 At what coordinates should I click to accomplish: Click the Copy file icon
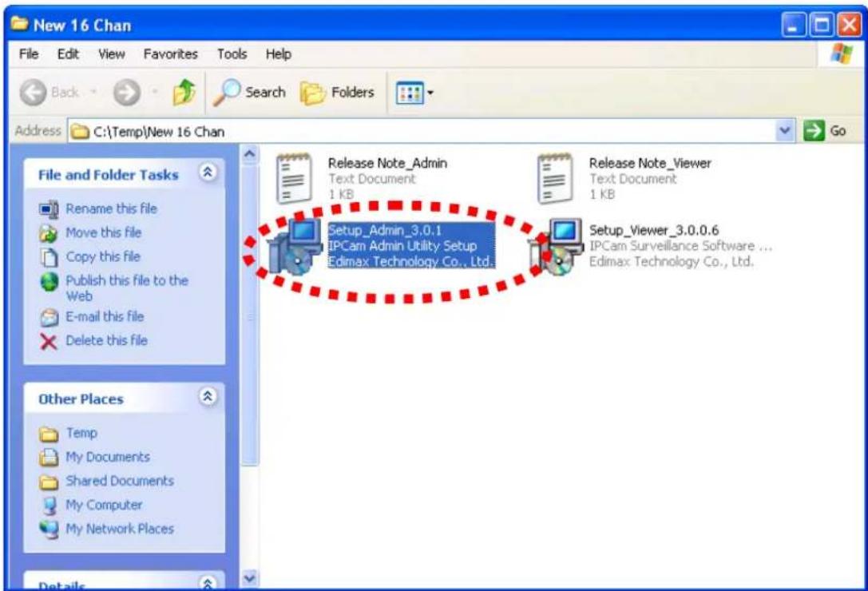pos(49,257)
